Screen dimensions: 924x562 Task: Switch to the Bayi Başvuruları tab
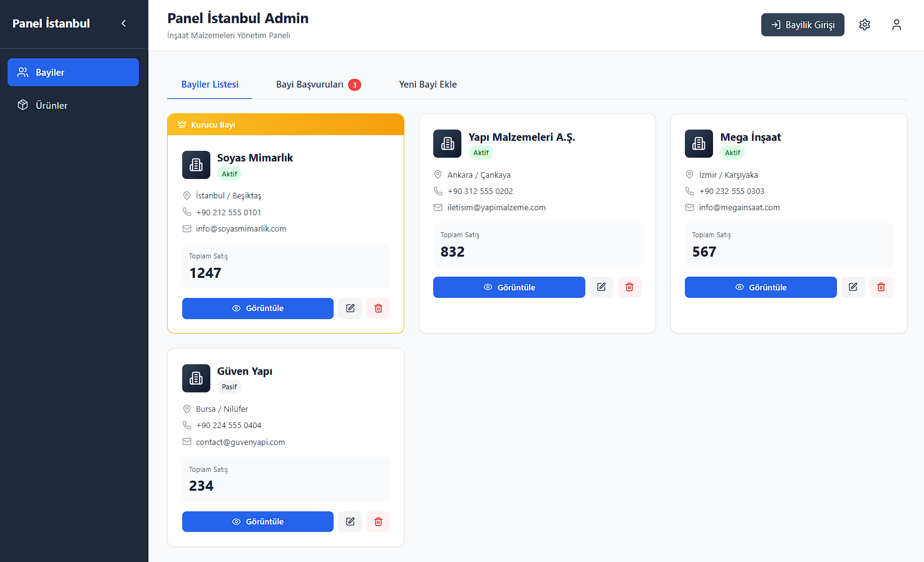318,84
